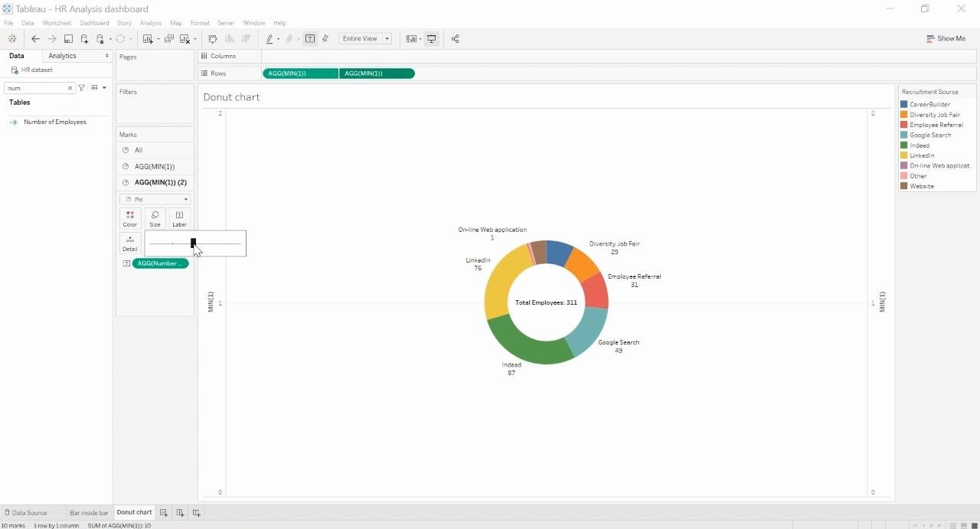This screenshot has width=980, height=529.
Task: Select the Donut chart sheet tab
Action: [134, 512]
